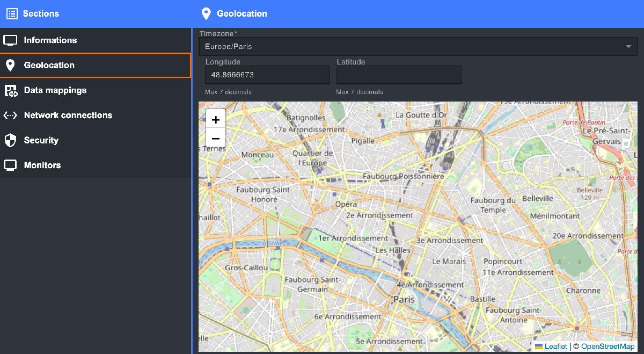Expand the Europe/Paris timezone selector
The width and height of the screenshot is (644, 354).
click(x=408, y=47)
